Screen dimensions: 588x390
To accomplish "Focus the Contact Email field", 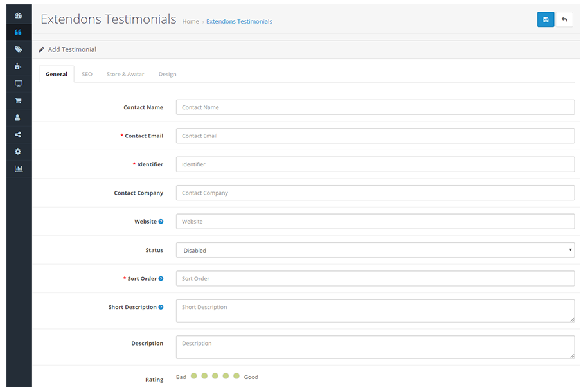I will (375, 136).
